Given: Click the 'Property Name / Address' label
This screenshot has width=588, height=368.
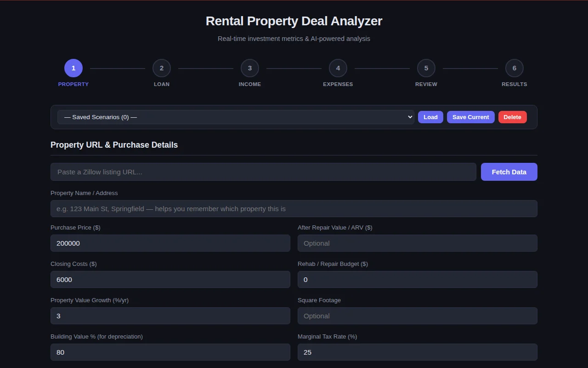Looking at the screenshot, I should tap(84, 193).
